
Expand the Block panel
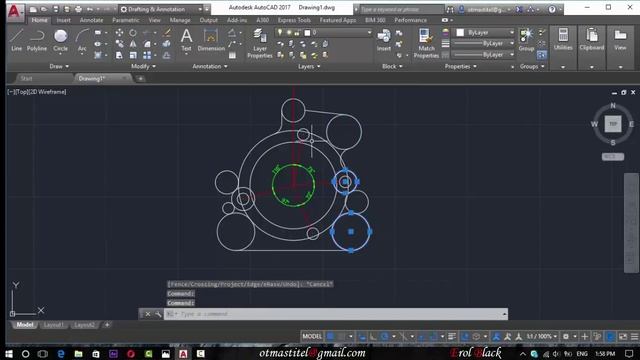(x=392, y=66)
